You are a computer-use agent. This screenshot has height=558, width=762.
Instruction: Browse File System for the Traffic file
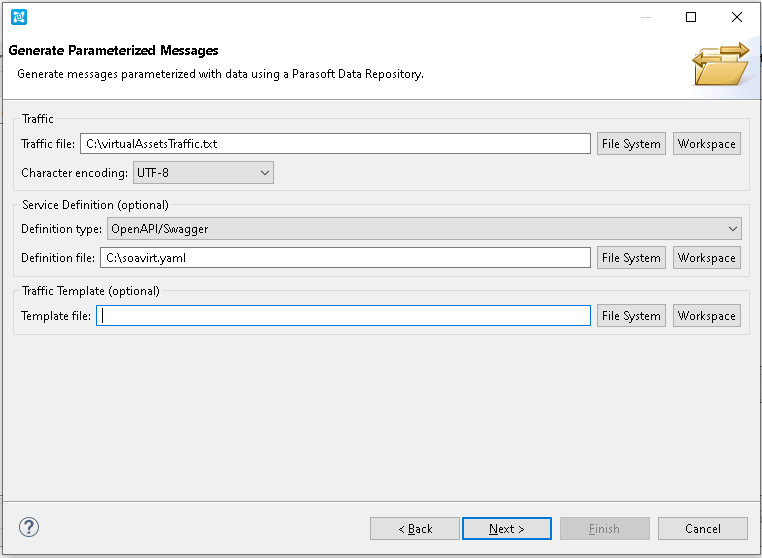[x=631, y=144]
